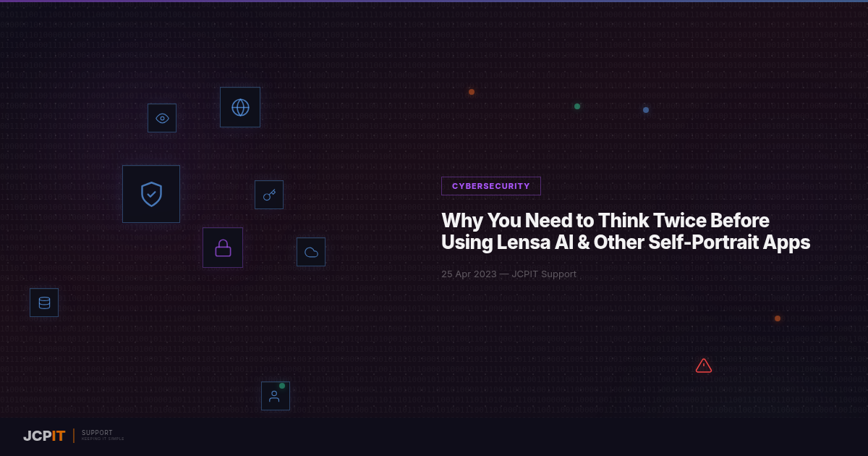
Task: Select the globe network icon
Action: click(x=239, y=106)
